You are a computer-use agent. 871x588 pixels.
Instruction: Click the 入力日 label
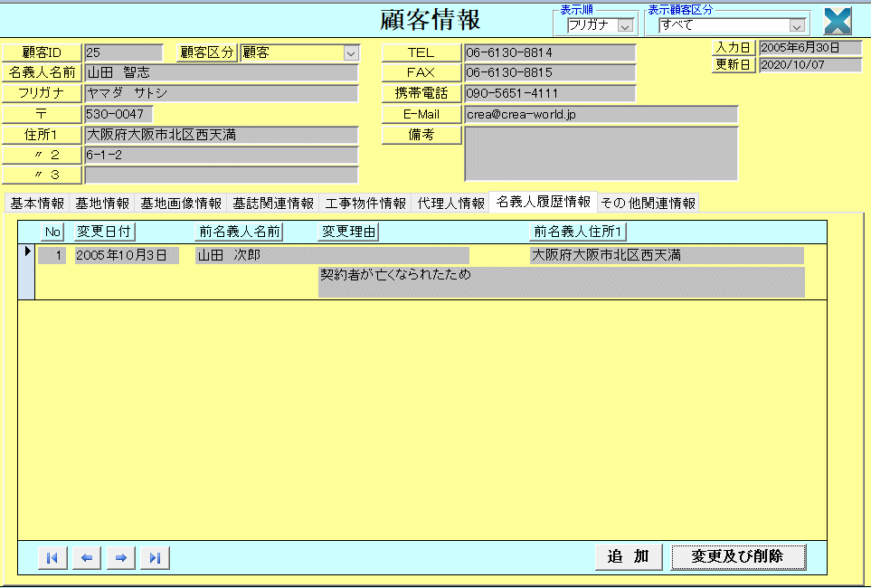point(734,48)
